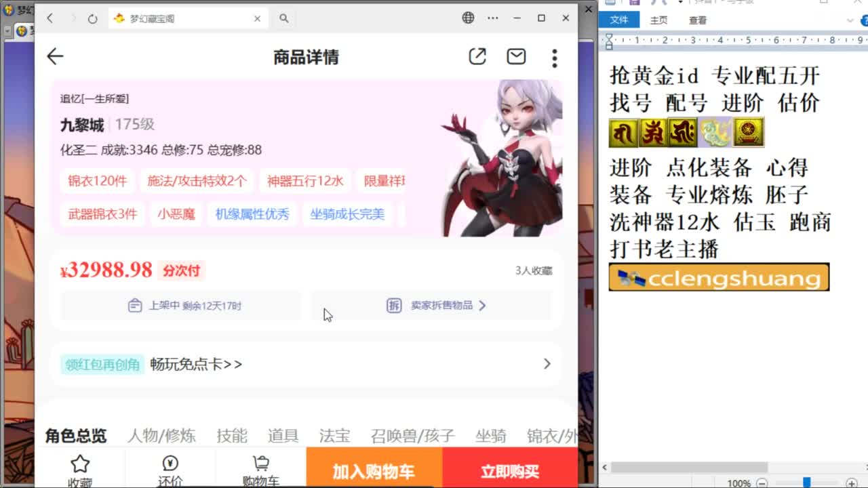Open the share icon in the header
868x488 pixels.
pos(477,57)
